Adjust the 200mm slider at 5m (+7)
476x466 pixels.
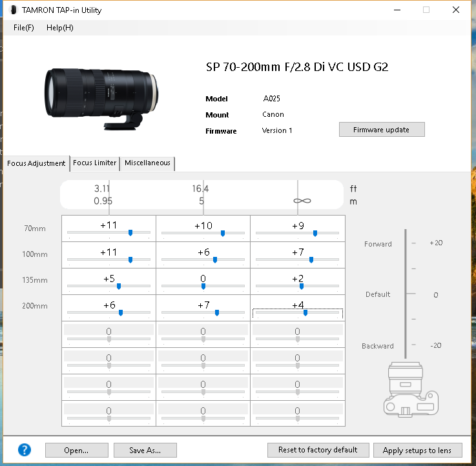[217, 312]
